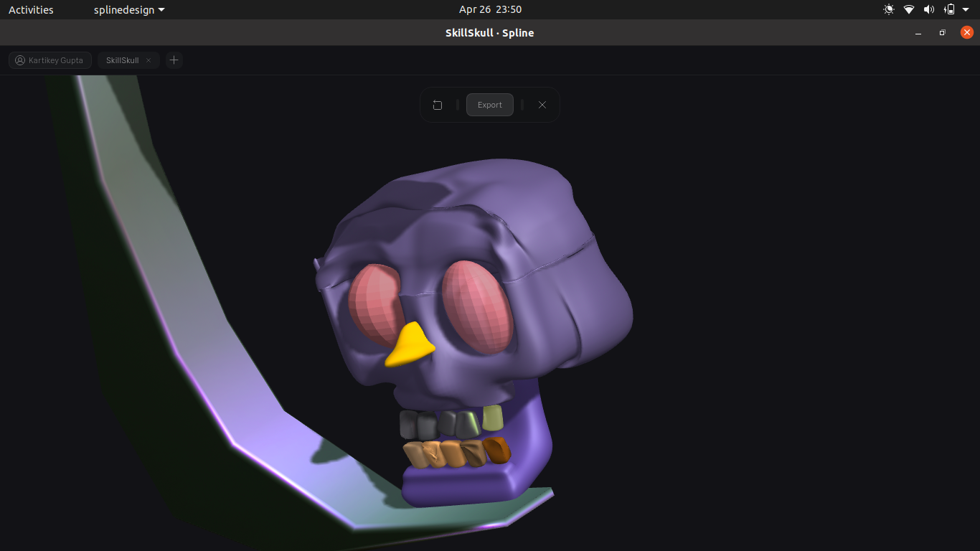980x551 pixels.
Task: Click the brightness indicator icon in the top bar
Action: [x=889, y=9]
